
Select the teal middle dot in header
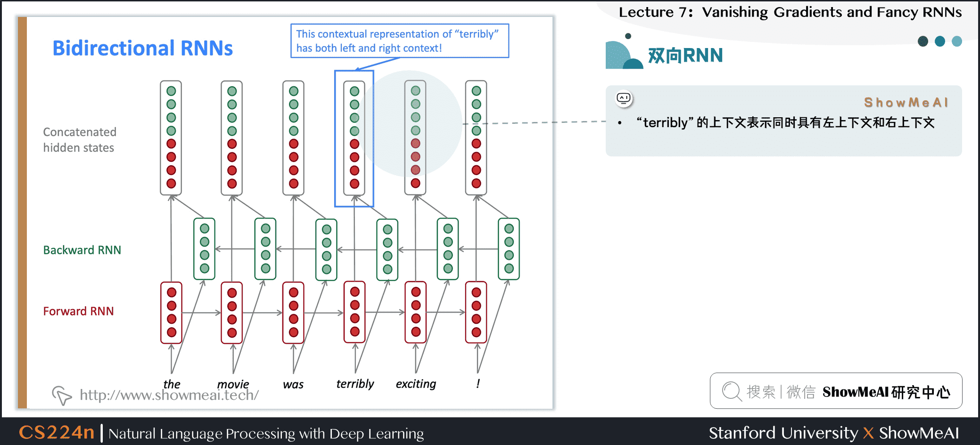(940, 41)
